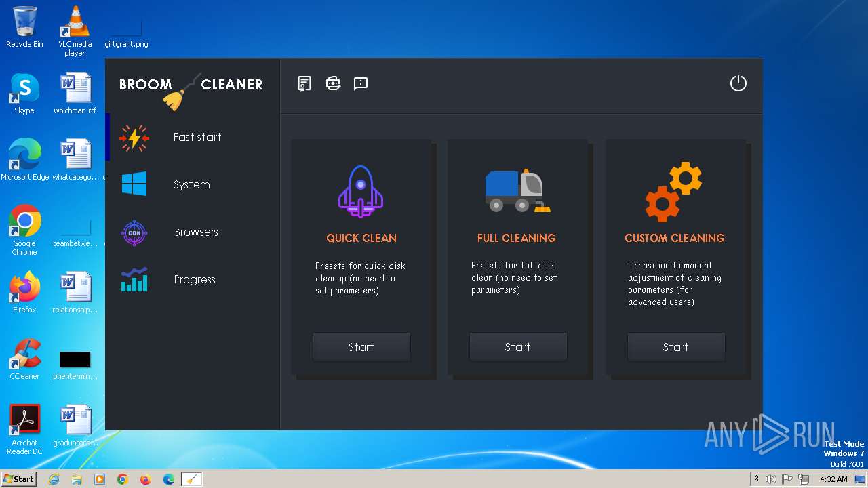The height and width of the screenshot is (488, 868).
Task: Open Internet Explorer from the taskbar
Action: [54, 479]
